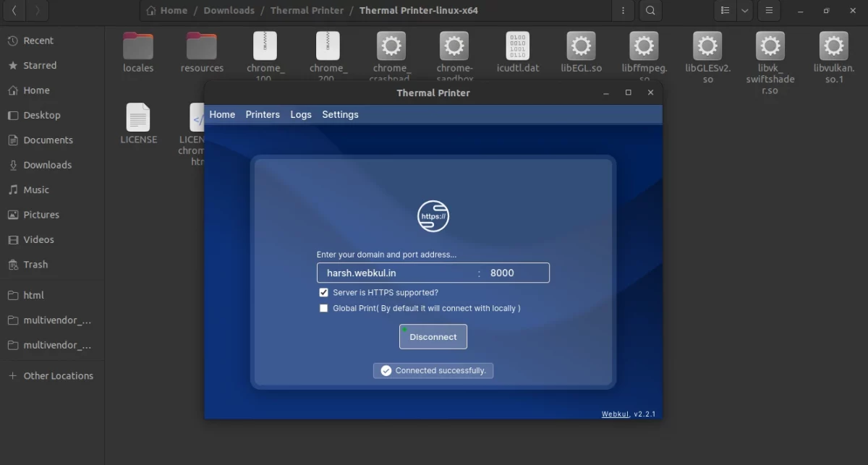Click the search icon in file manager
The height and width of the screenshot is (465, 868).
coord(650,11)
